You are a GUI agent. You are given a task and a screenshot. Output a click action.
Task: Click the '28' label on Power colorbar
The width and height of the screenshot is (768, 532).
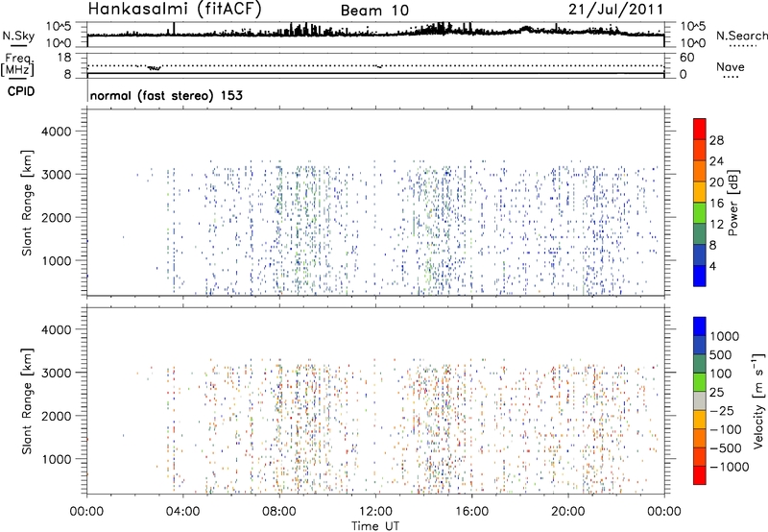click(x=716, y=140)
